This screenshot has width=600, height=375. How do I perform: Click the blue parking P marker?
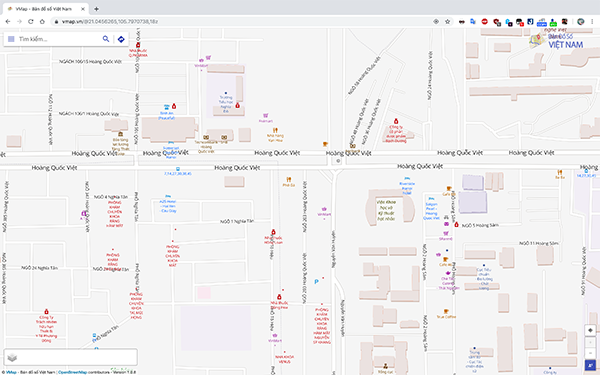click(316, 281)
